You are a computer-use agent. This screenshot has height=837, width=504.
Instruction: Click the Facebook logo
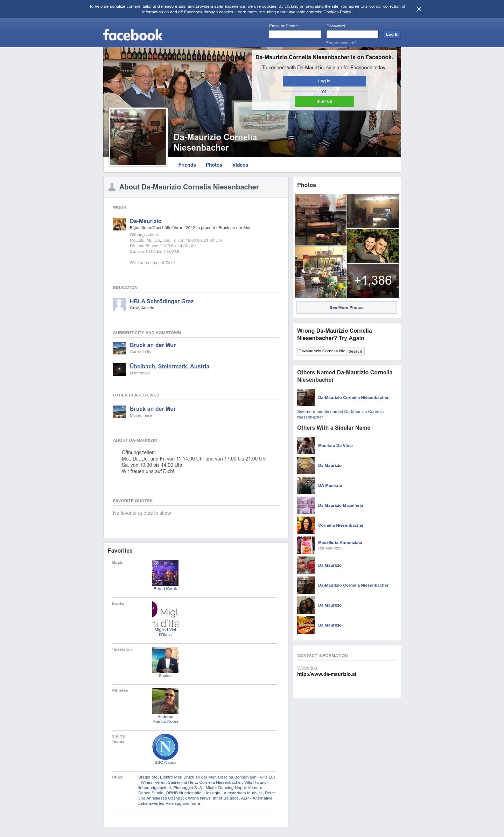pos(133,35)
